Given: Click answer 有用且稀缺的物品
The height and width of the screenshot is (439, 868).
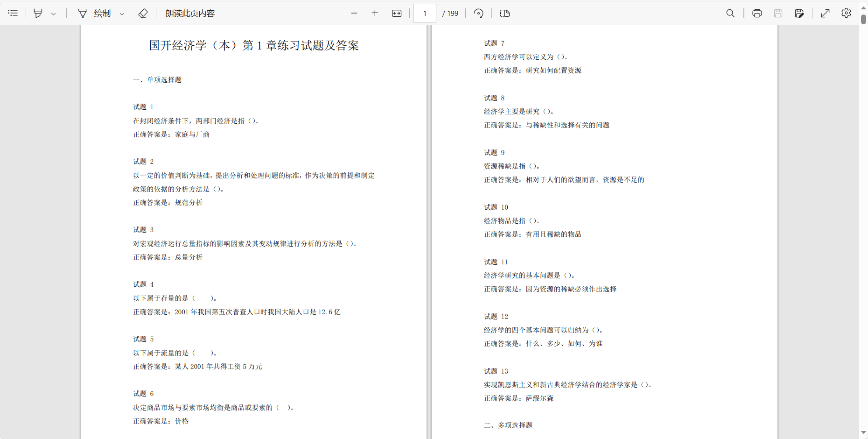Looking at the screenshot, I should (x=553, y=234).
